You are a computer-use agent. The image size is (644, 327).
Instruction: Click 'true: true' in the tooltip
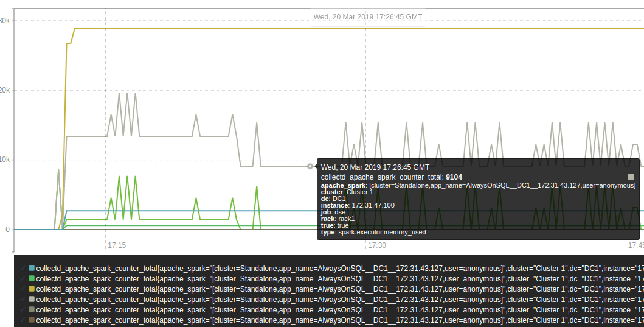[x=334, y=225]
